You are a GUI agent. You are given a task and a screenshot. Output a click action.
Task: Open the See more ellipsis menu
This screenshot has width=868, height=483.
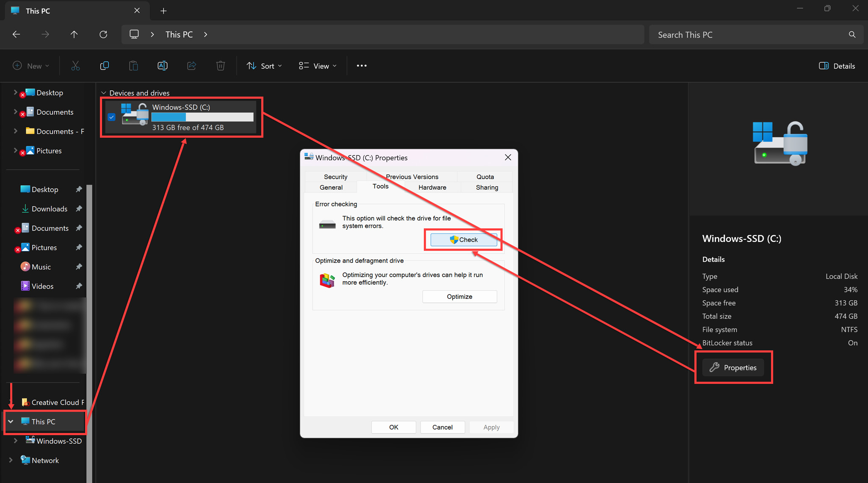(x=362, y=66)
